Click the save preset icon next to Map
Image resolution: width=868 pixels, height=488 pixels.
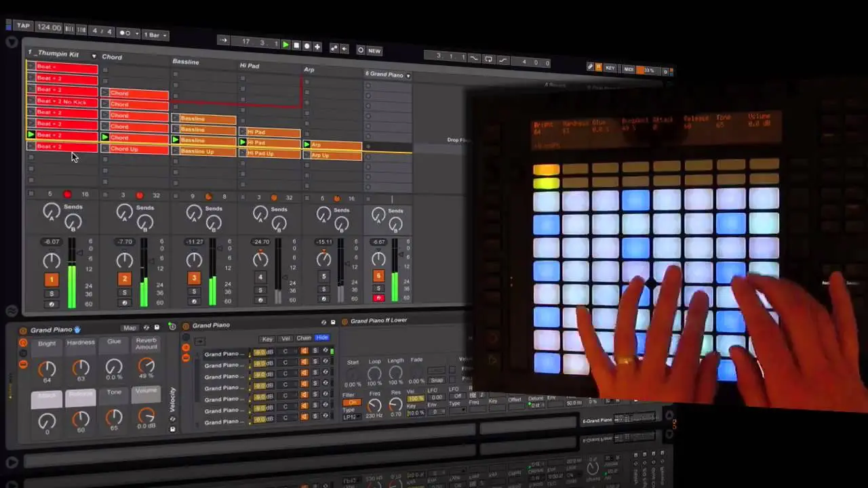click(157, 327)
